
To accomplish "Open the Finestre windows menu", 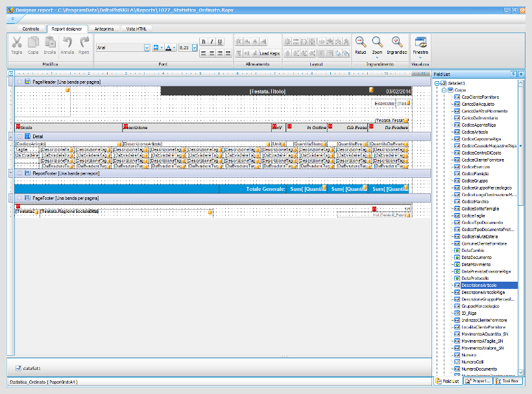I will coord(420,47).
